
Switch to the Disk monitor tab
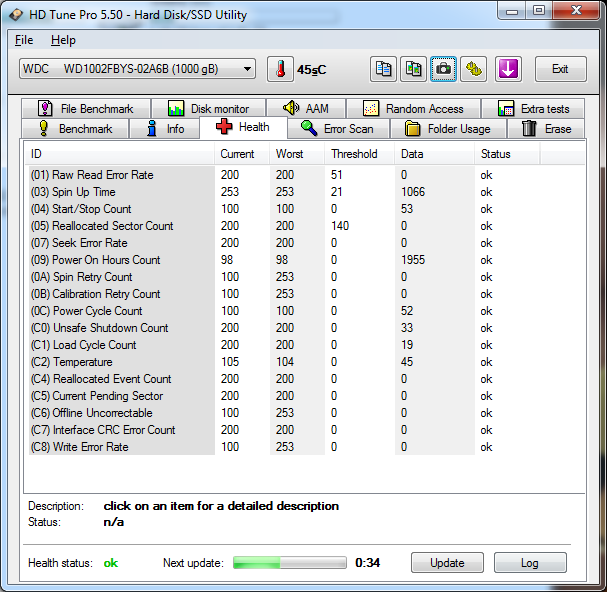click(209, 108)
